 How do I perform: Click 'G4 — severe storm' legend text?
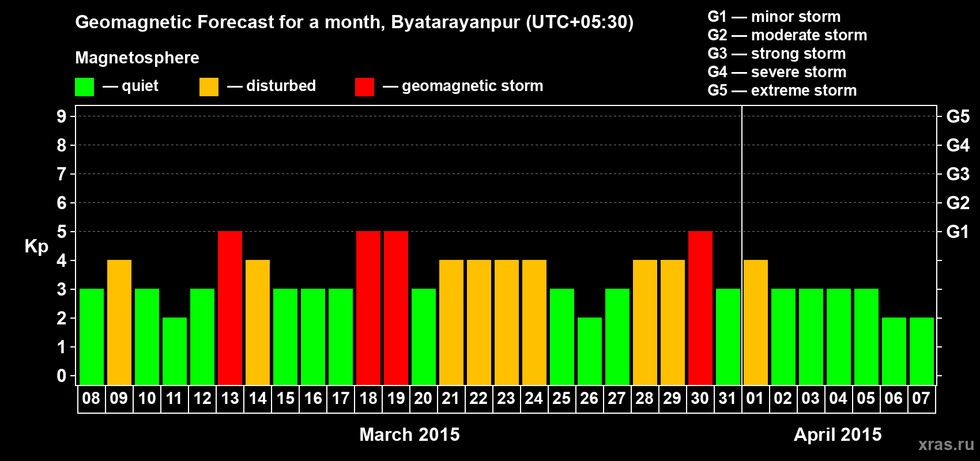[777, 72]
